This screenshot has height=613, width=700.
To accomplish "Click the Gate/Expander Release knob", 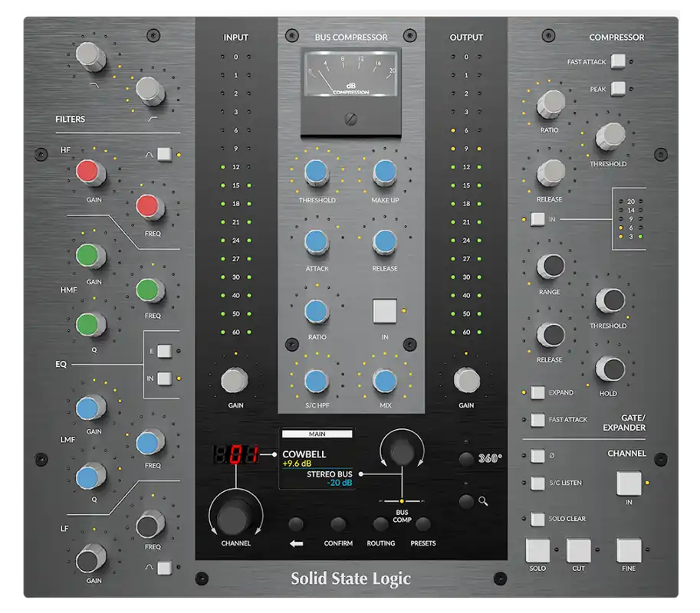I will pos(551,335).
